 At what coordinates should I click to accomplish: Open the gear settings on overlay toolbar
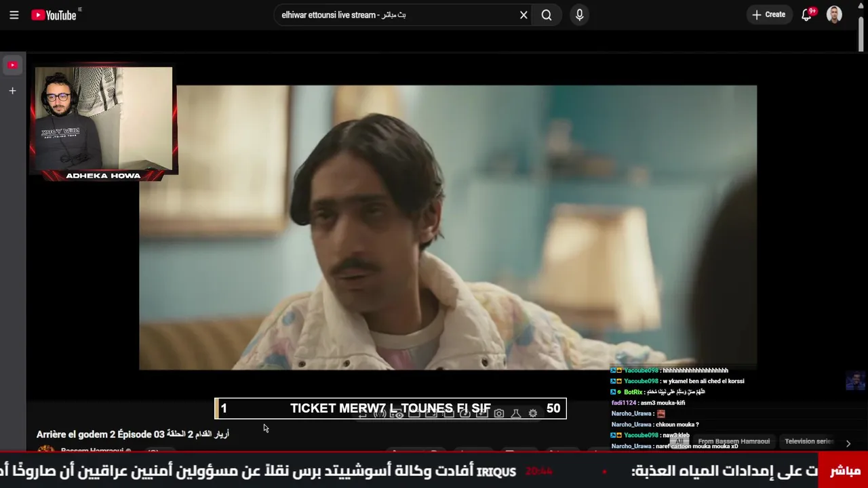533,413
